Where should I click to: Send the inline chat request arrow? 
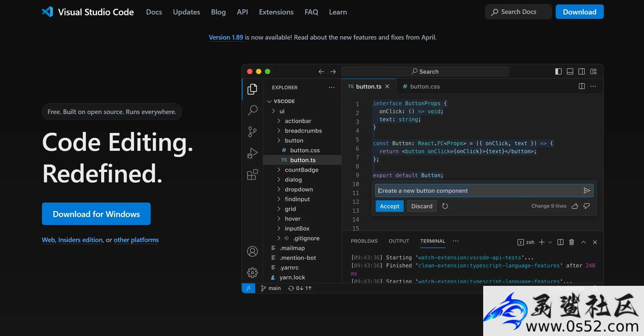(x=587, y=191)
